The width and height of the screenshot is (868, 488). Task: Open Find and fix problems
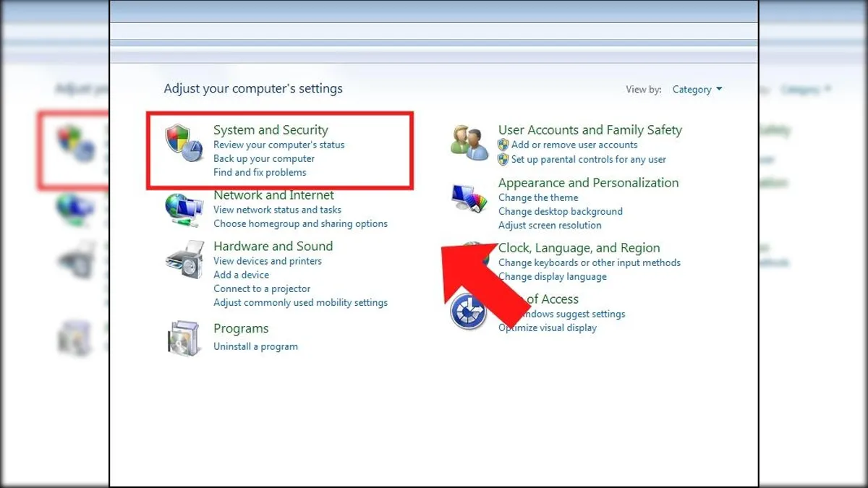point(260,172)
